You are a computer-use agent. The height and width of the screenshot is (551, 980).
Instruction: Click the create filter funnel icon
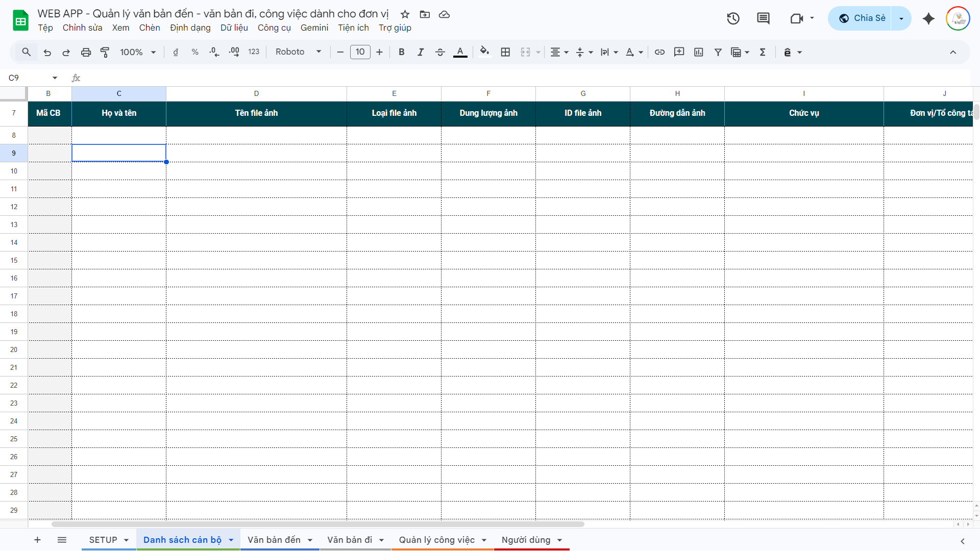click(718, 52)
